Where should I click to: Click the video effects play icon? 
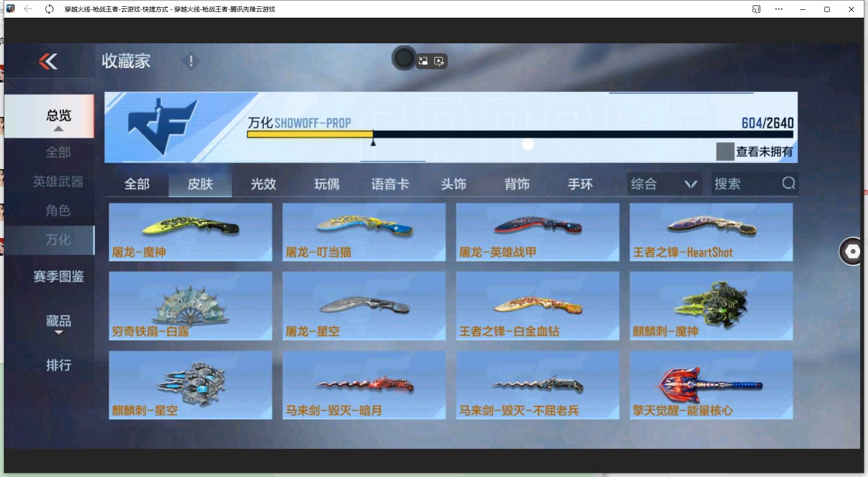[x=439, y=62]
